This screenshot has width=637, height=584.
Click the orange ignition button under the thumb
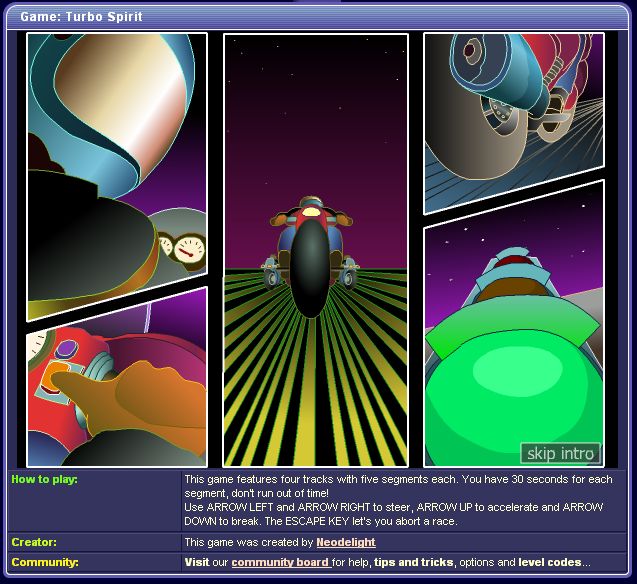tap(56, 374)
